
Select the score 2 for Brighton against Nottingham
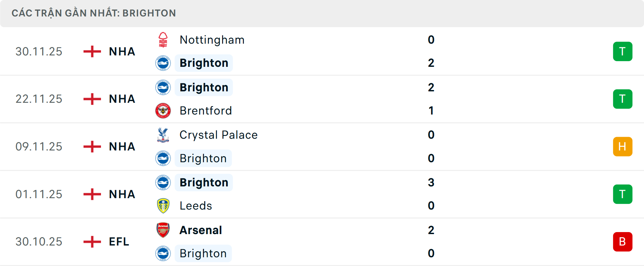pyautogui.click(x=431, y=63)
